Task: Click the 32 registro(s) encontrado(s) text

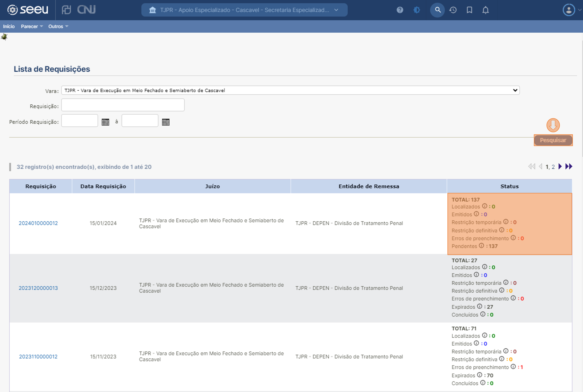Action: click(84, 167)
